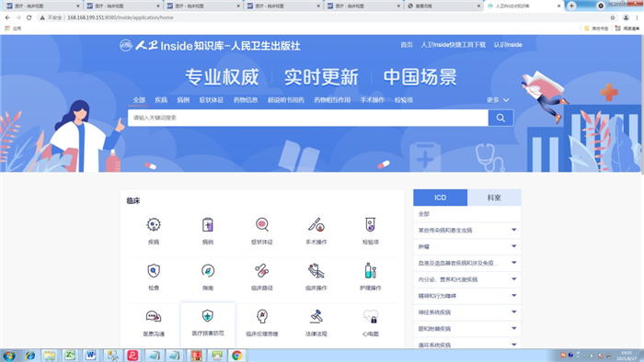This screenshot has height=362, width=644.
Task: Open 人卫Inside快捷工具下载 link
Action: 453,45
